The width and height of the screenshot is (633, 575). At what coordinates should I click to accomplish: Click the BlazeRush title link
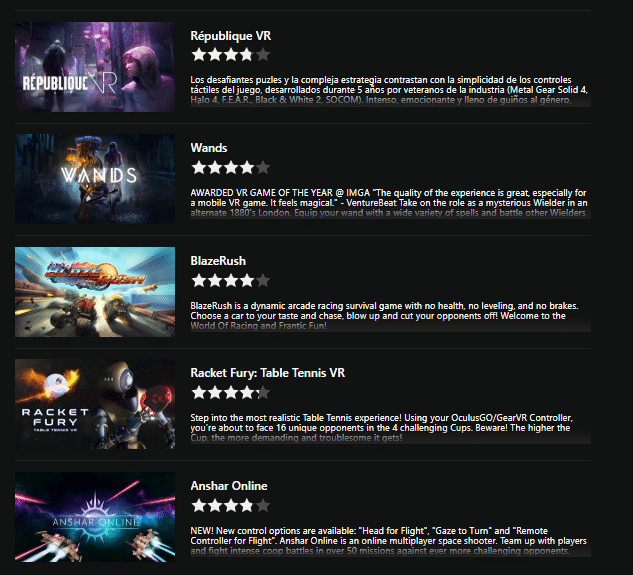click(x=218, y=261)
